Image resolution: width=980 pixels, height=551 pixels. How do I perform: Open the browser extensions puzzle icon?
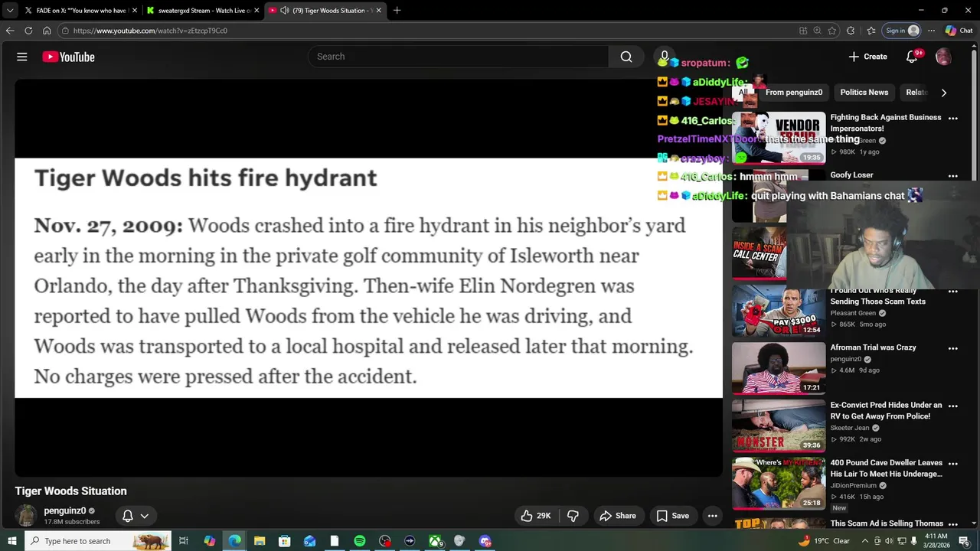tap(851, 31)
